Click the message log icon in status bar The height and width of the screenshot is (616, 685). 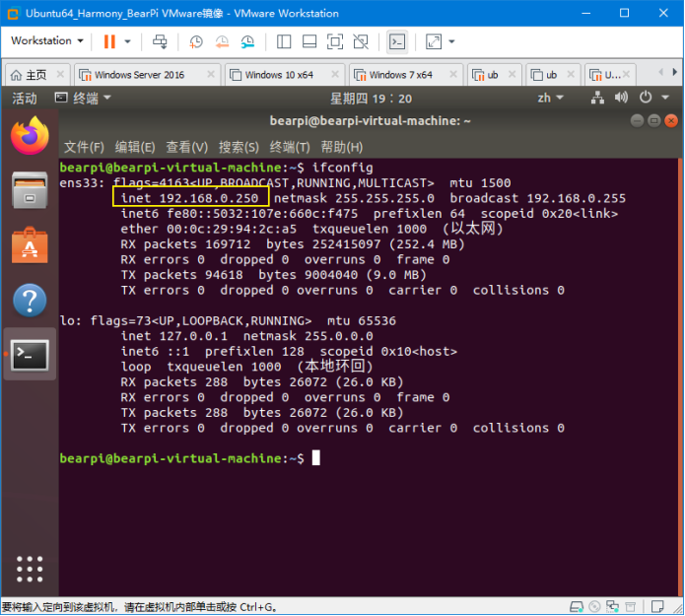pos(657,606)
